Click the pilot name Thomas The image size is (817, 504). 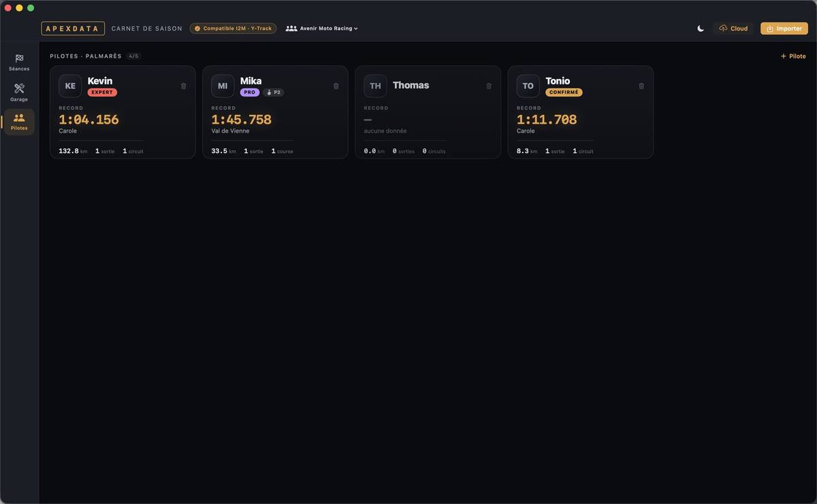pos(411,85)
